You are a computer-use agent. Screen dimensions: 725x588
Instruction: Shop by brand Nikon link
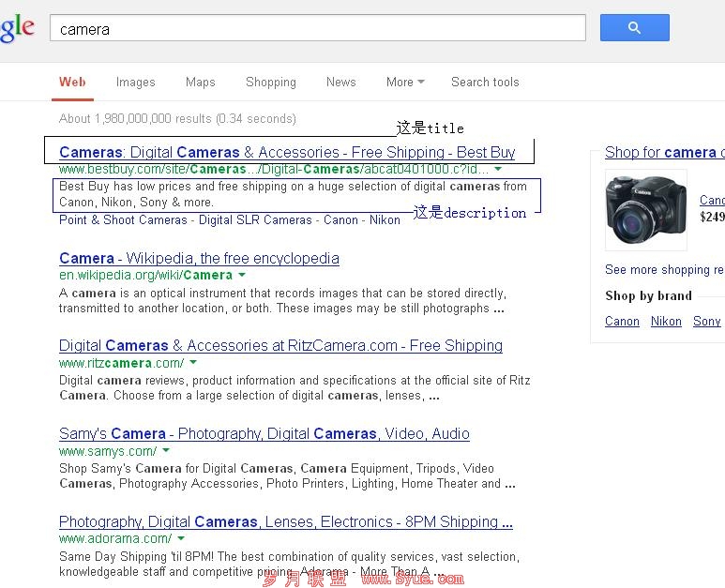666,321
